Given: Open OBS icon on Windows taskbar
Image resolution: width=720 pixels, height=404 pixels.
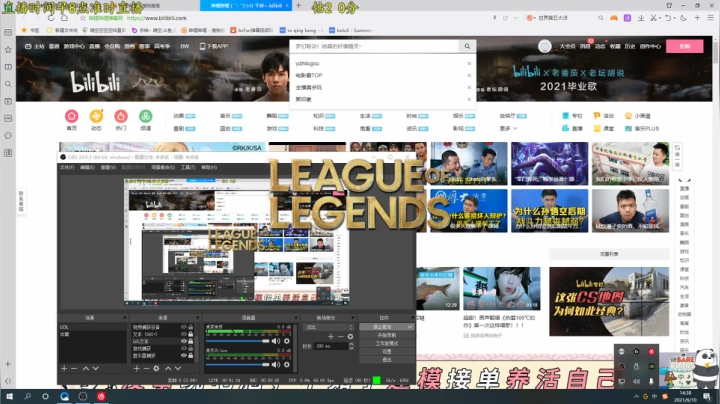Looking at the screenshot, I should pyautogui.click(x=83, y=396).
